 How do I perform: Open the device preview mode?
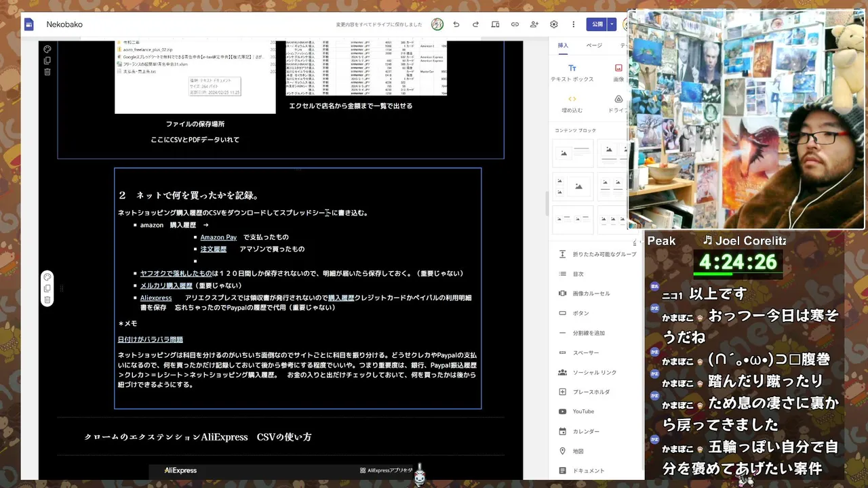point(495,24)
